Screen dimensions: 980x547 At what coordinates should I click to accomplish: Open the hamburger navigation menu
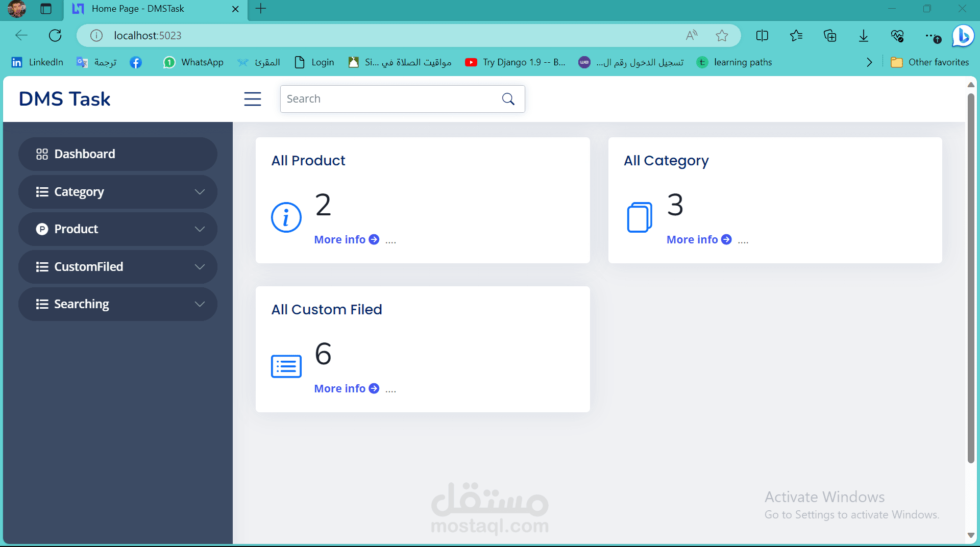coord(253,99)
